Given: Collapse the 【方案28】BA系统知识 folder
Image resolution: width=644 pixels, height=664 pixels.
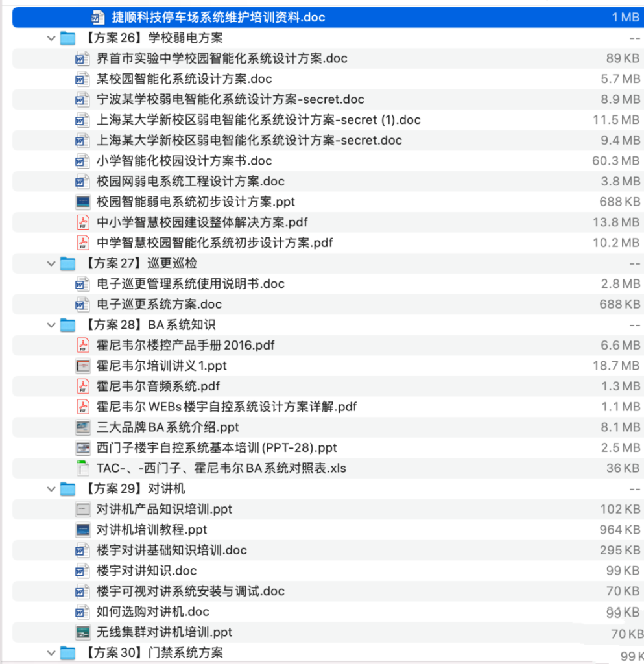Looking at the screenshot, I should (x=51, y=325).
